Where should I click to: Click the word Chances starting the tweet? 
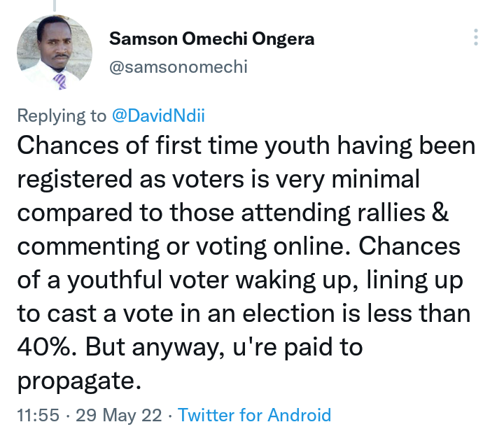tap(68, 146)
